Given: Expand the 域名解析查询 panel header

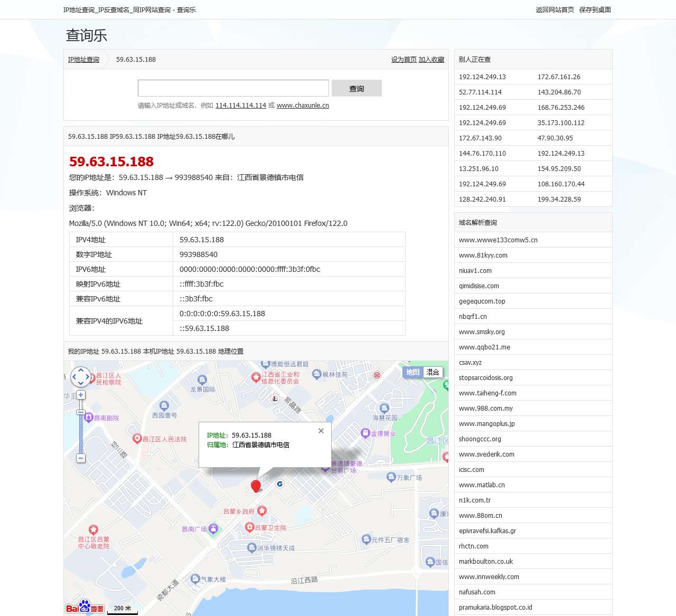Looking at the screenshot, I should tap(477, 222).
